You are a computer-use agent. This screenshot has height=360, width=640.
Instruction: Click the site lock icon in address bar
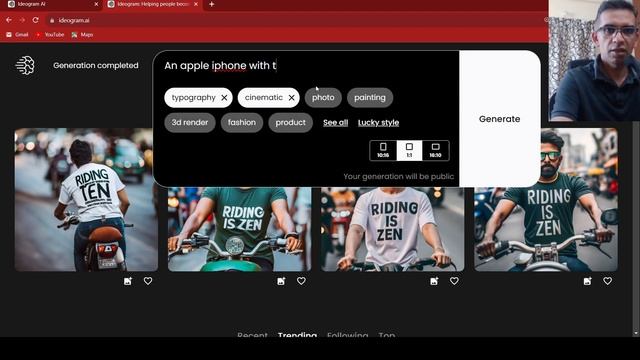tap(52, 20)
